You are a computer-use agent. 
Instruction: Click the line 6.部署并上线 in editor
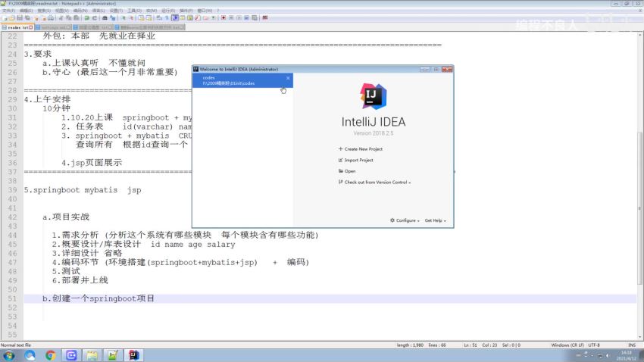(80, 280)
